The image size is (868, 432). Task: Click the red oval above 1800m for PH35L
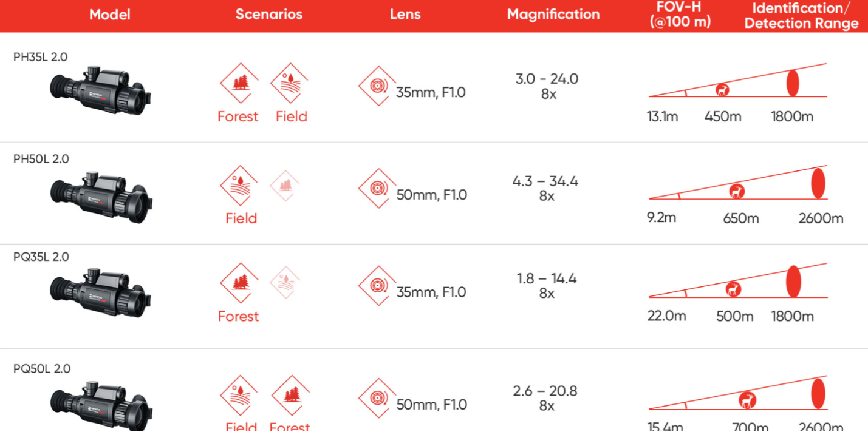click(793, 83)
